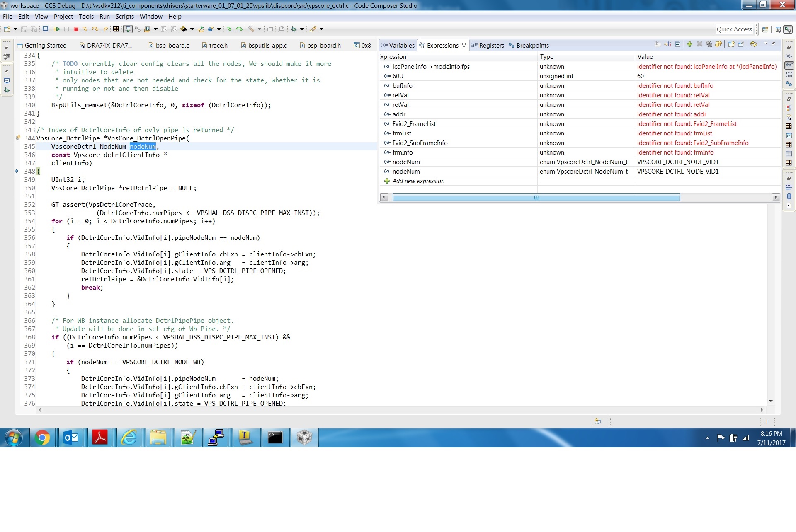
Task: Open the Scripts menu
Action: (124, 17)
